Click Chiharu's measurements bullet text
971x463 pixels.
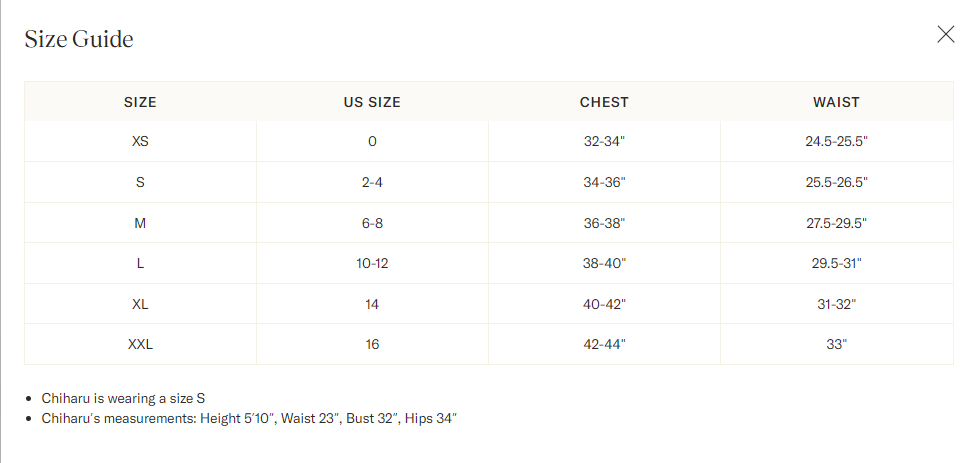click(249, 418)
